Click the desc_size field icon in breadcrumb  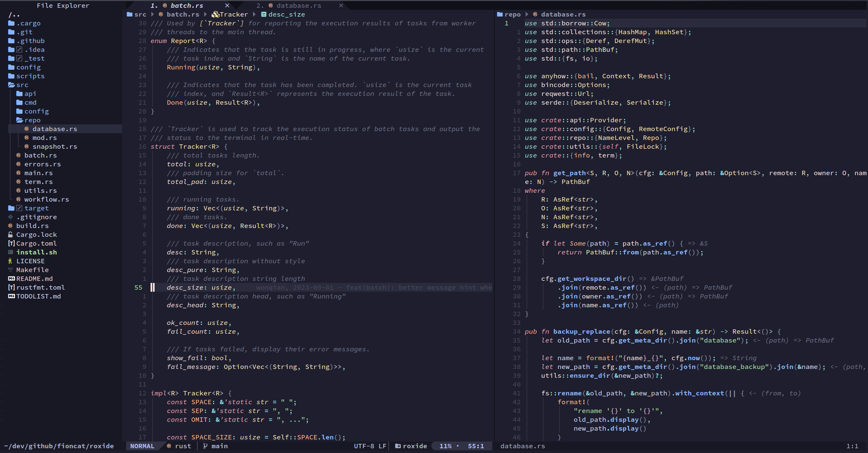(263, 14)
